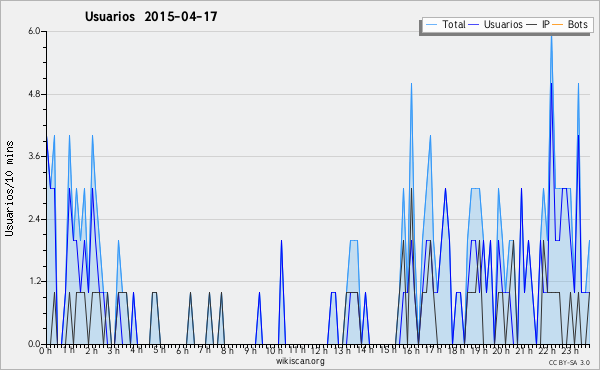Click the 23 h x-axis label
The image size is (600, 370).
570,351
